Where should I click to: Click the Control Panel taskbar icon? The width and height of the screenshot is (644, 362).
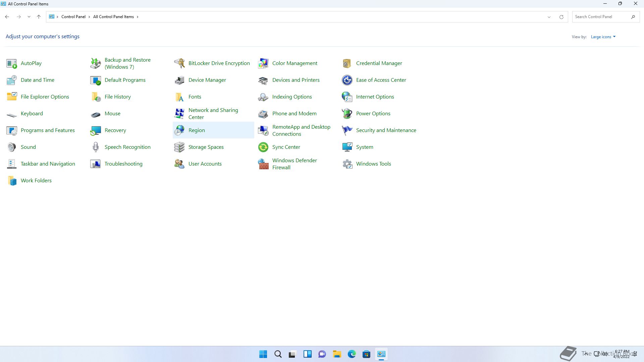(x=381, y=354)
